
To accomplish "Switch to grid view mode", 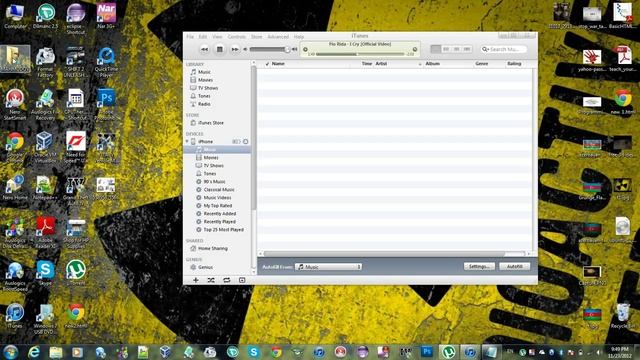I will tap(457, 49).
